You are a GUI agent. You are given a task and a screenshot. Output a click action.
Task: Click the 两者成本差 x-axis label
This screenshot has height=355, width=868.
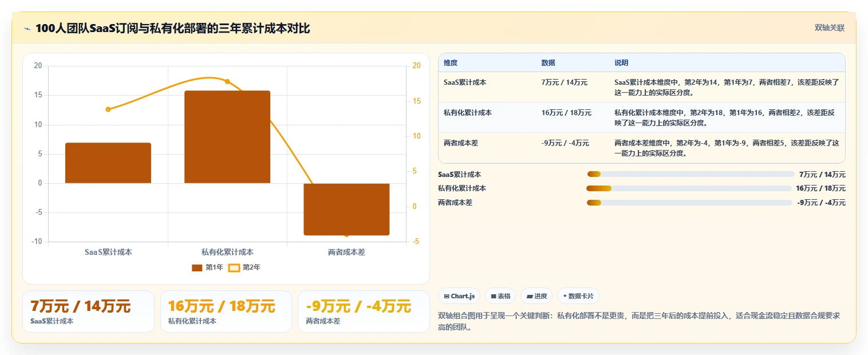coord(346,252)
